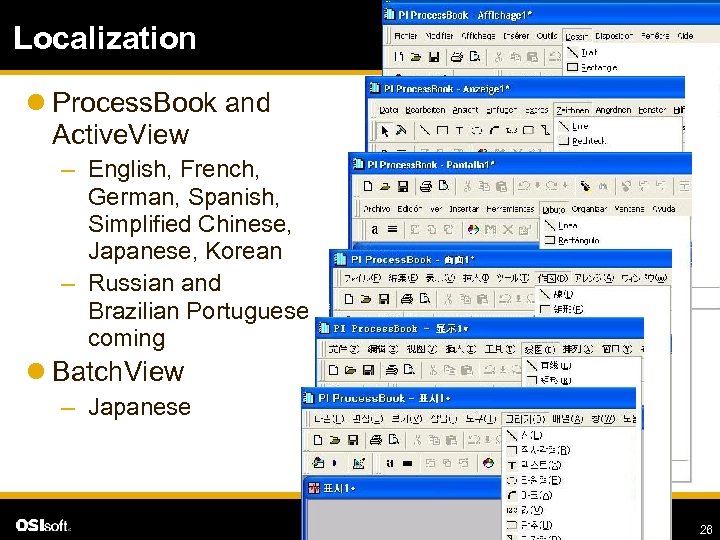This screenshot has height=540, width=720.
Task: Choose Trait from the French Dessin menu
Action: (x=589, y=52)
